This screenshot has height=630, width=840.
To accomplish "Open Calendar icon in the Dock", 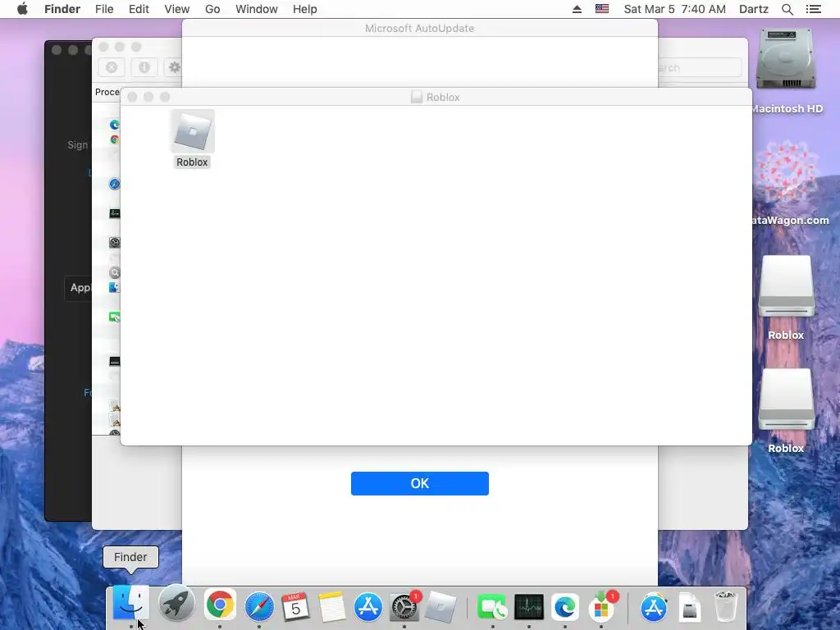I will pos(295,607).
